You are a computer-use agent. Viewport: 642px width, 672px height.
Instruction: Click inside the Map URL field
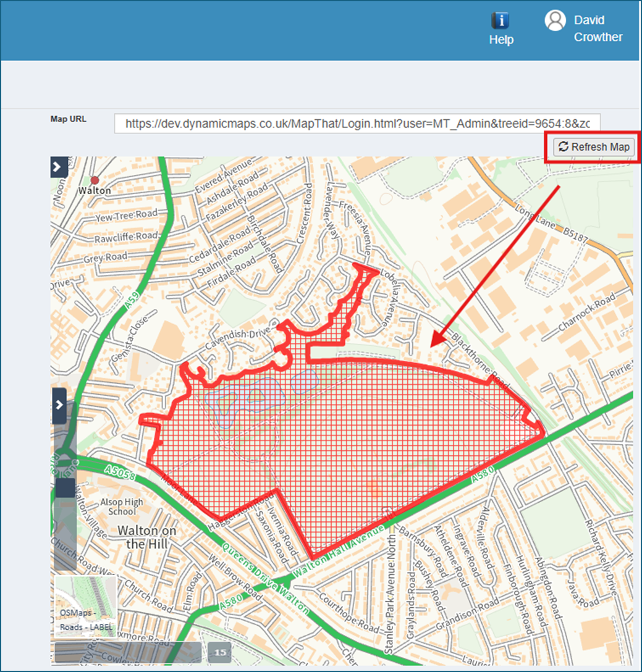point(357,124)
